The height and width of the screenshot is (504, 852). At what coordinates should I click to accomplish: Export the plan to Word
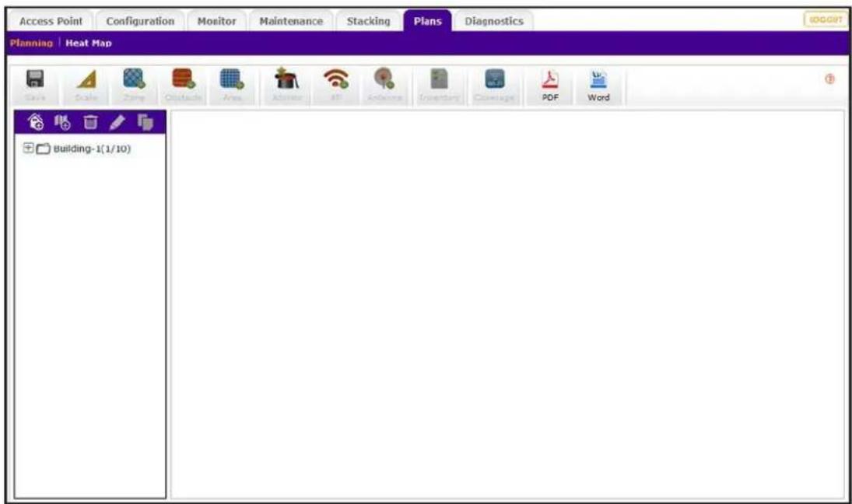(598, 86)
